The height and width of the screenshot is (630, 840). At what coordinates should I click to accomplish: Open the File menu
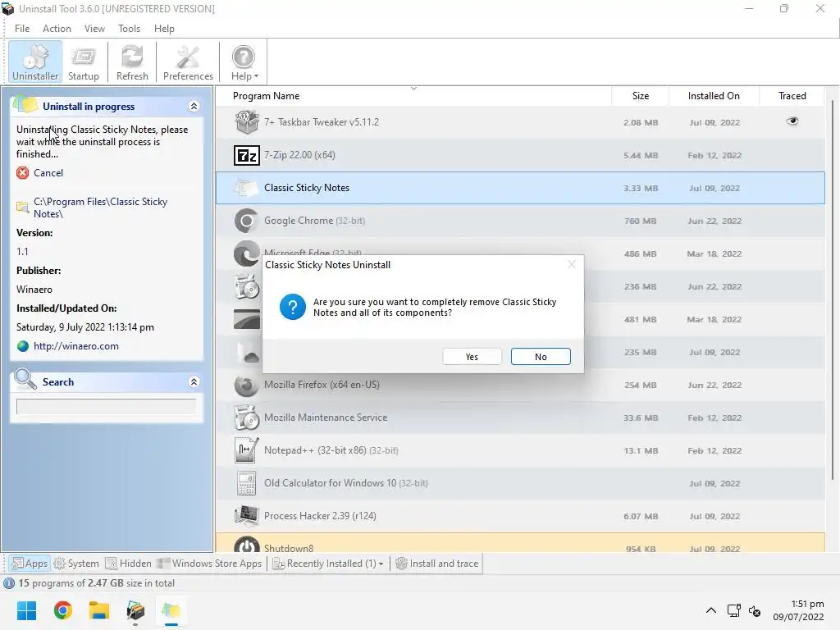(22, 29)
